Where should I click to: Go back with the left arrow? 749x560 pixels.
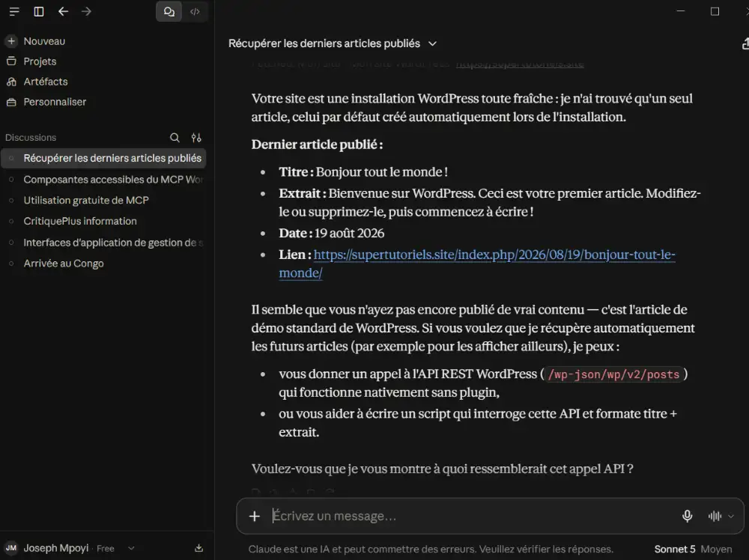click(63, 11)
